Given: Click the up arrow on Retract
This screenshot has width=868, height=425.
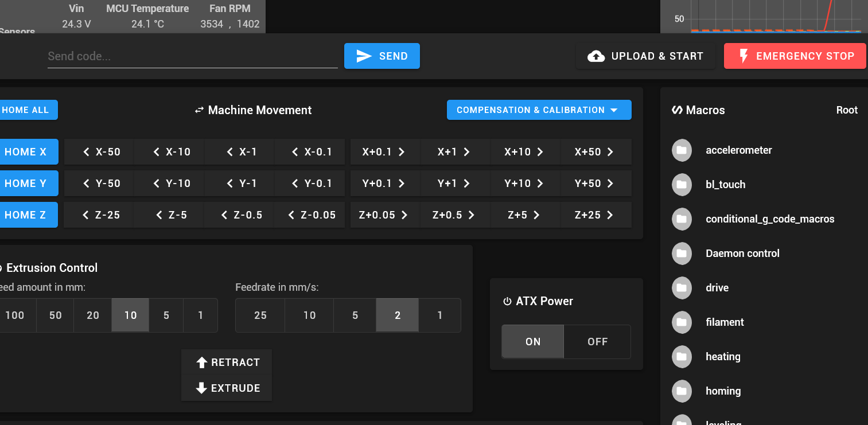Looking at the screenshot, I should click(x=201, y=362).
